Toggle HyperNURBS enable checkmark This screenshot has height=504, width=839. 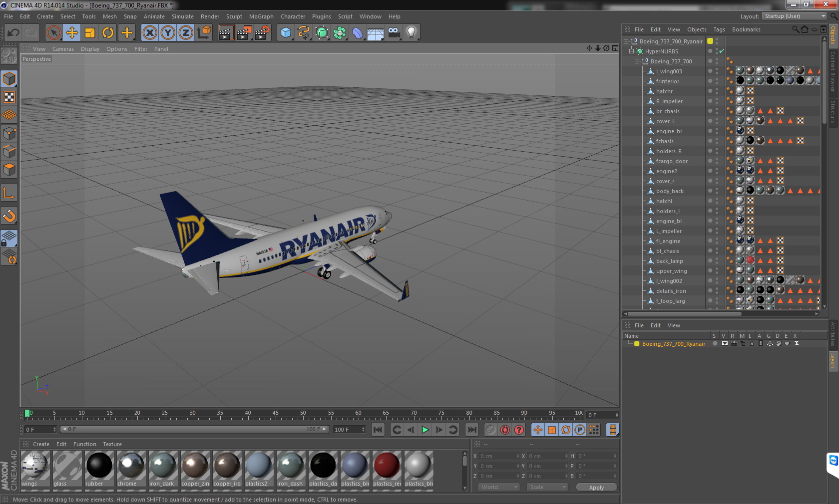[722, 51]
